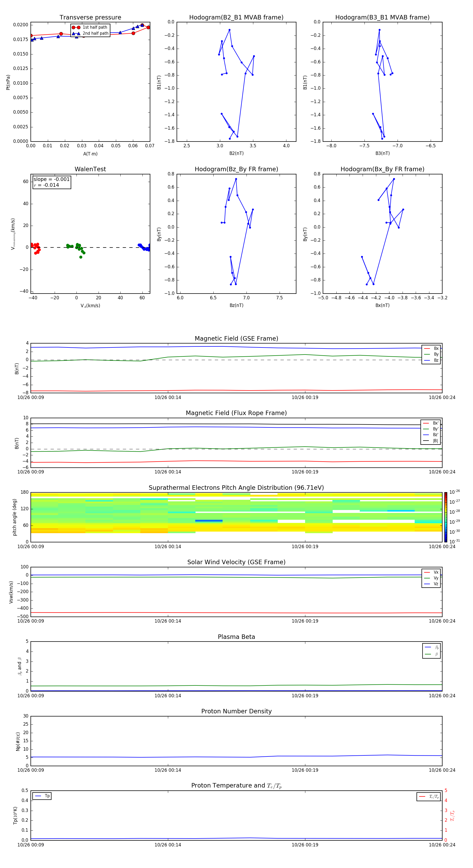Image resolution: width=473 pixels, height=868 pixels.
Task: Click the '1st half path' legend entry
Action: 90,27
